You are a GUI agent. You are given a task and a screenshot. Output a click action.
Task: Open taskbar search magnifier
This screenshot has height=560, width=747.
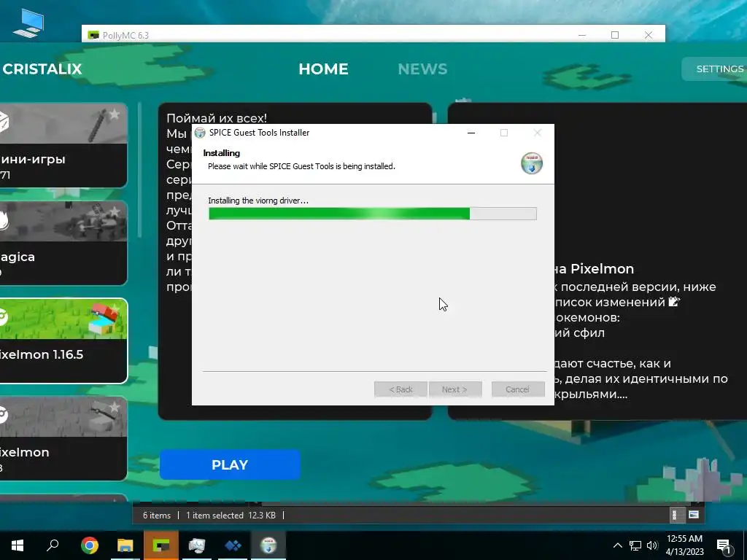pyautogui.click(x=53, y=545)
